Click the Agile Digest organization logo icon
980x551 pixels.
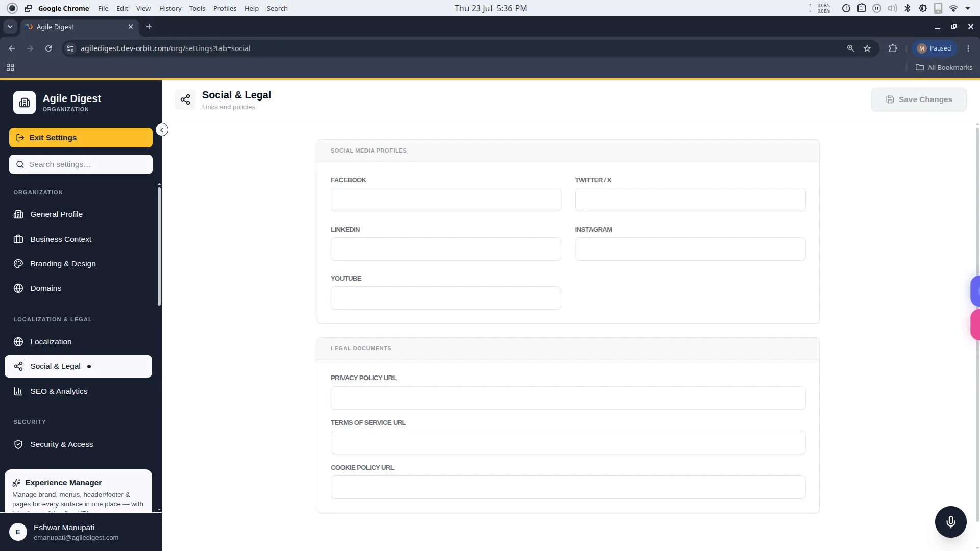pyautogui.click(x=24, y=103)
